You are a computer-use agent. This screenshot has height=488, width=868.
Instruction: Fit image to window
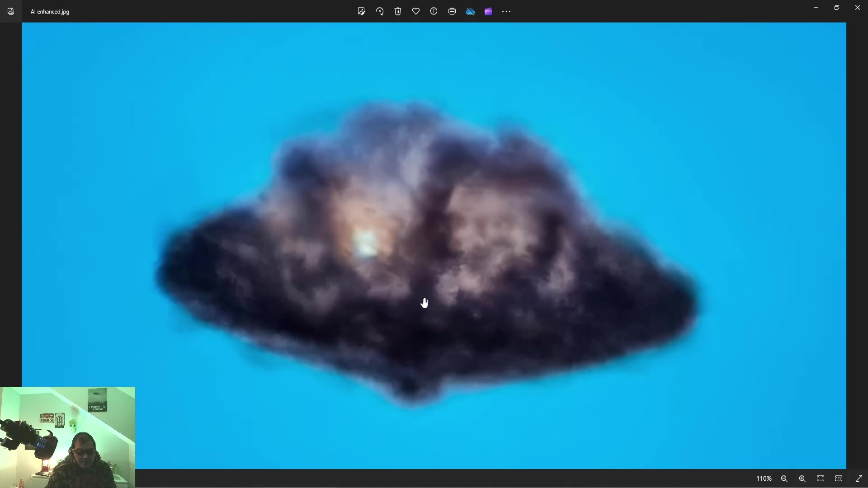821,479
